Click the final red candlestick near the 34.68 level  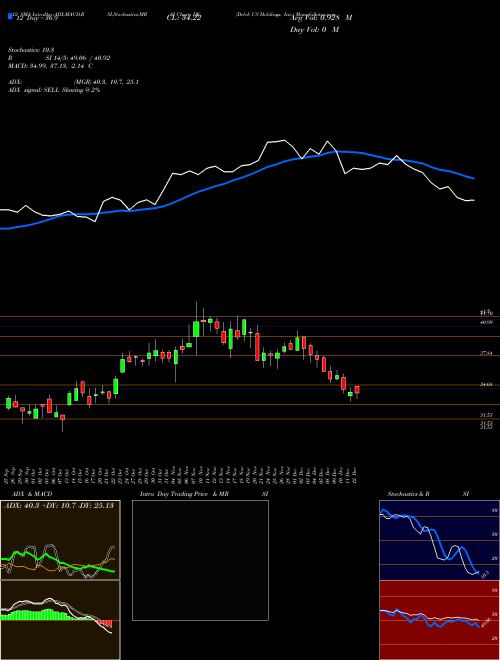point(357,390)
